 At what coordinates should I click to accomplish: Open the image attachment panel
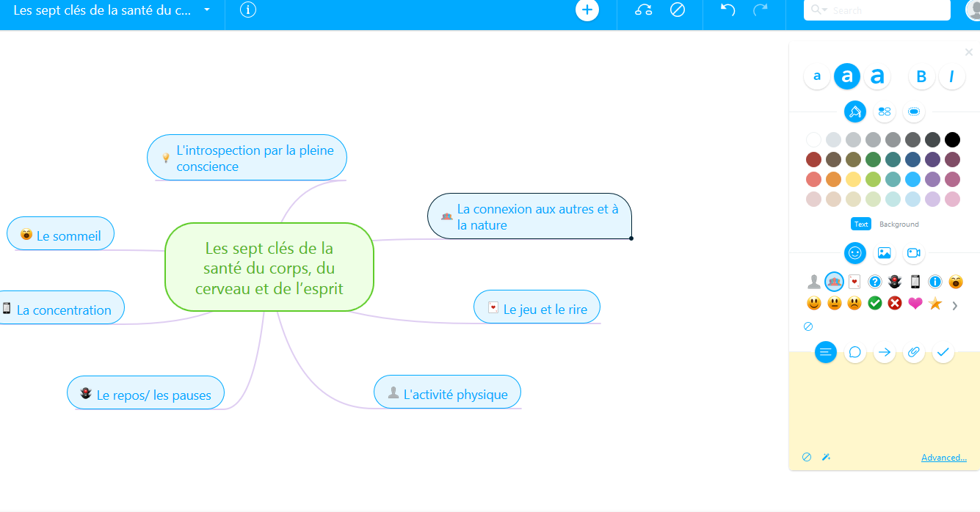tap(884, 253)
